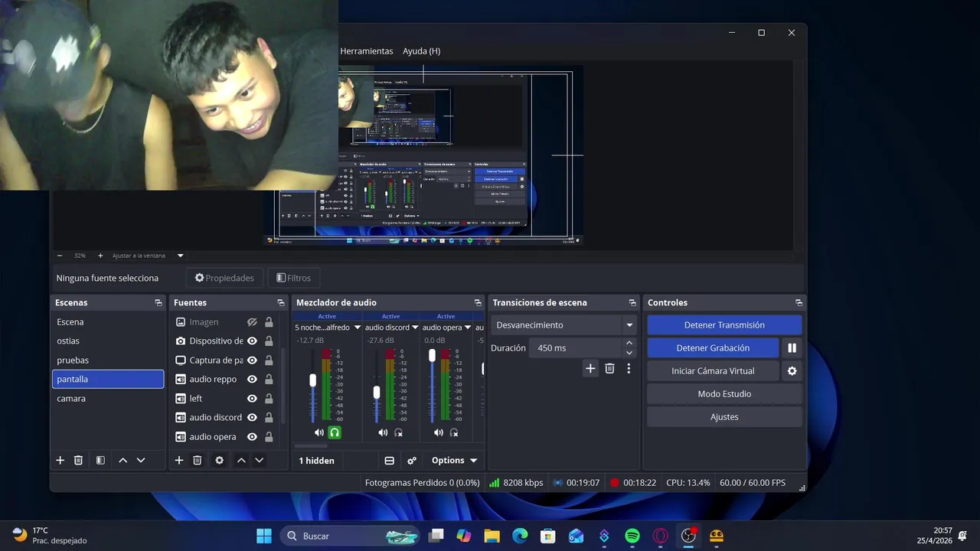Click the taskbar Buscar search box
The image size is (980, 551).
coord(348,536)
